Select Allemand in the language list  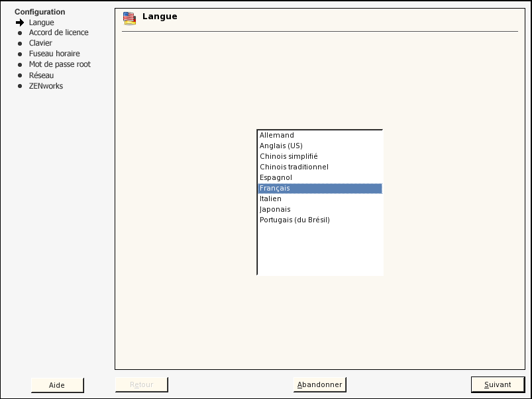pos(278,135)
